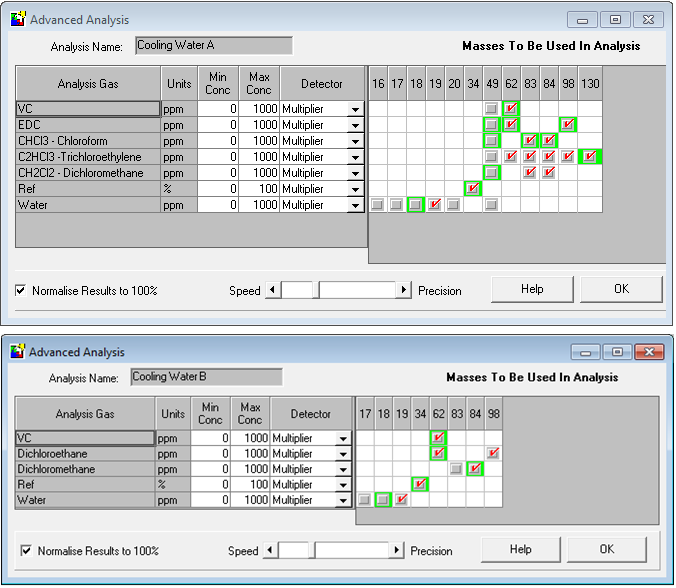Click Speed/Precision slider thumb in Cooling Water B
The height and width of the screenshot is (588, 676).
312,550
